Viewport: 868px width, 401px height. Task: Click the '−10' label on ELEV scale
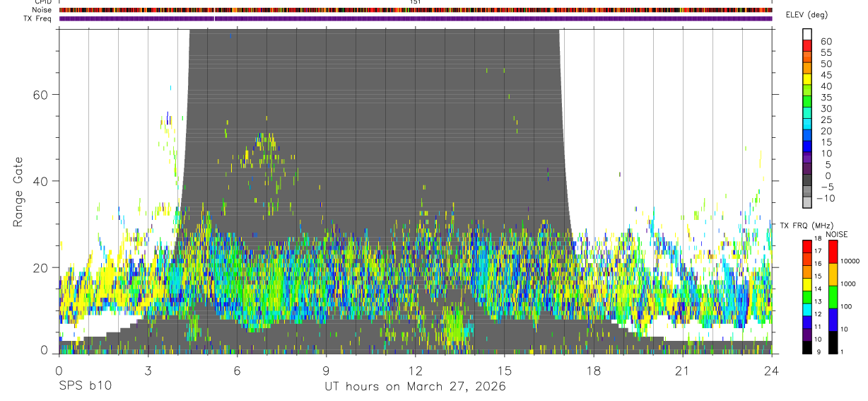pos(825,199)
